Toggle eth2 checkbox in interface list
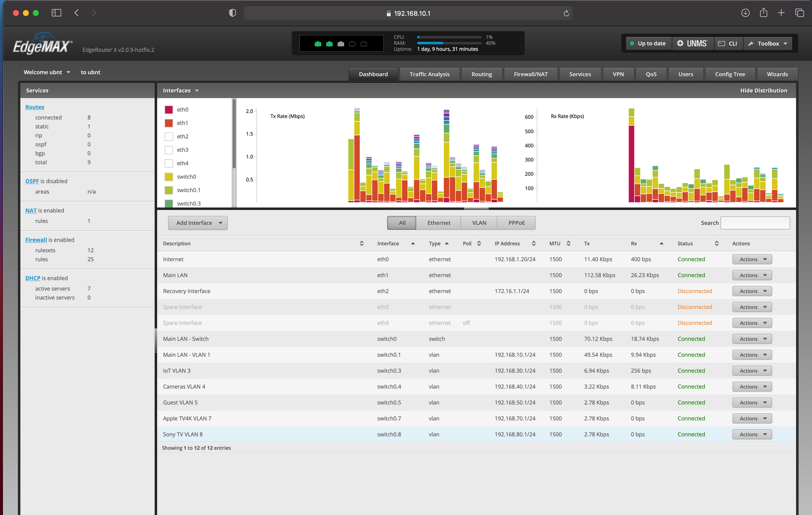The height and width of the screenshot is (515, 812). point(168,136)
